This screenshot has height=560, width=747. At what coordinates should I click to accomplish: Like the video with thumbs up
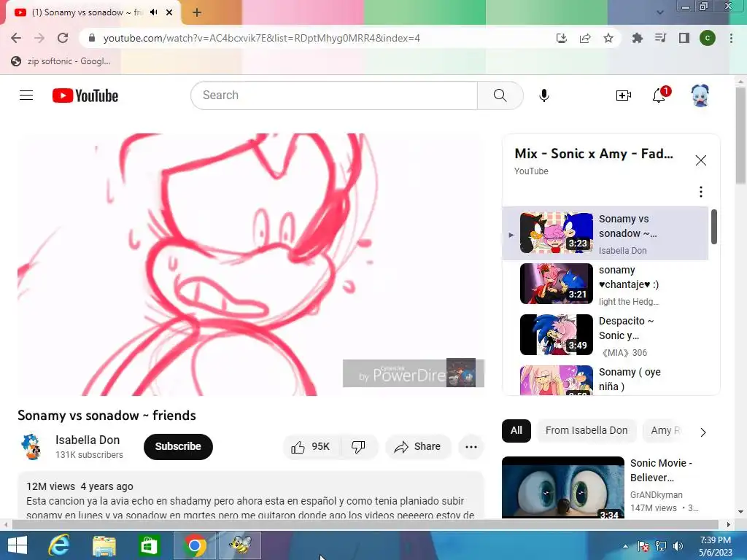point(311,447)
